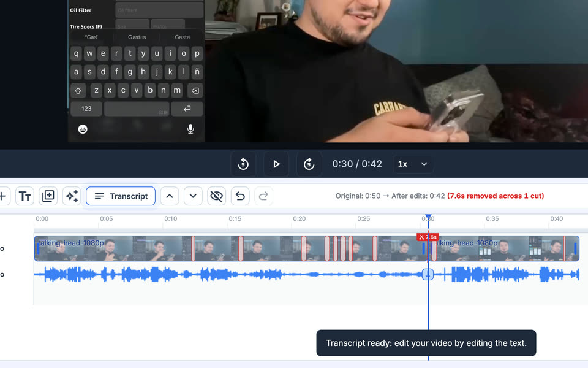Viewport: 588px width, 368px height.
Task: Redo the edit
Action: click(x=263, y=196)
